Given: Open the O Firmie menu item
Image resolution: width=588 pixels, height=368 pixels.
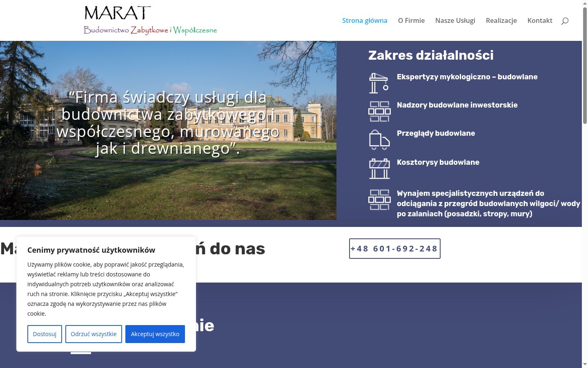Looking at the screenshot, I should pyautogui.click(x=411, y=20).
